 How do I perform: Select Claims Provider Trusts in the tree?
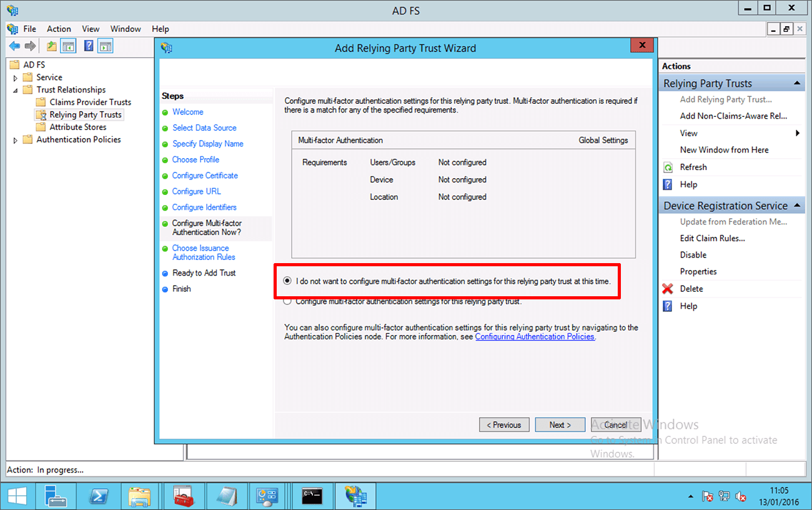click(x=91, y=102)
